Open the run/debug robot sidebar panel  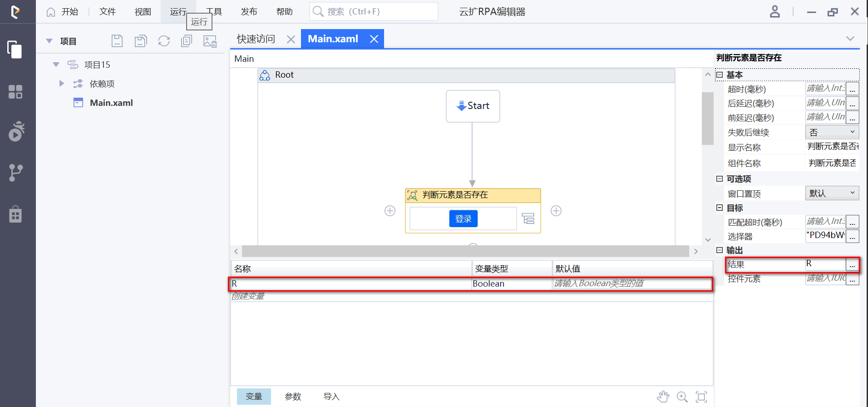[16, 131]
